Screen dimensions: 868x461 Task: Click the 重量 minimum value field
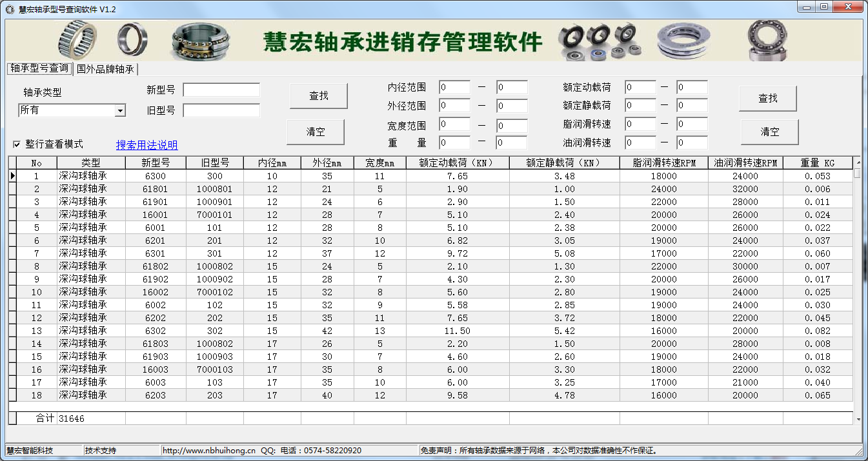click(454, 142)
